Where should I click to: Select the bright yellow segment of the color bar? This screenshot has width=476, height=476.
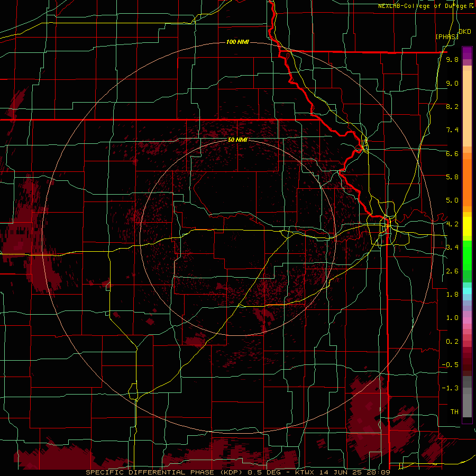tap(467, 226)
